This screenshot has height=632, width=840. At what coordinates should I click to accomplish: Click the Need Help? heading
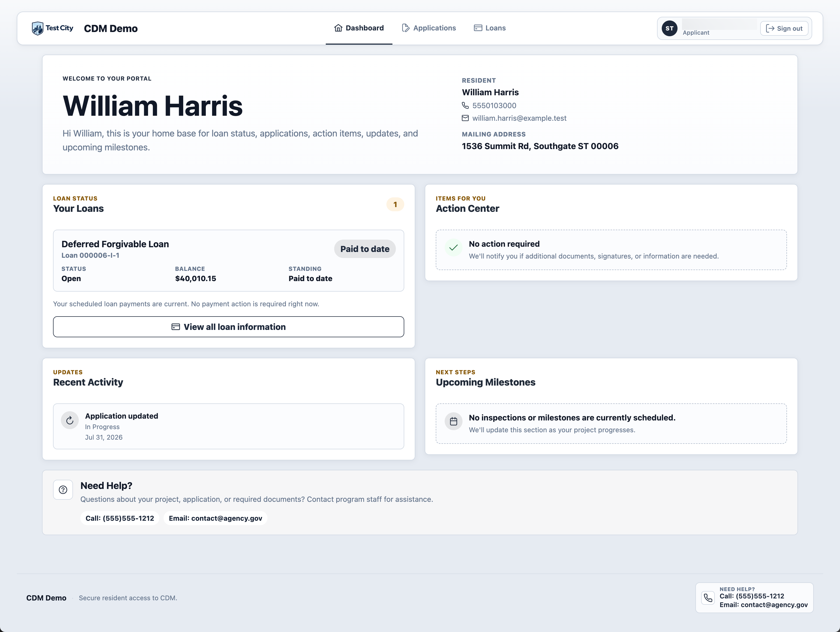pos(106,486)
